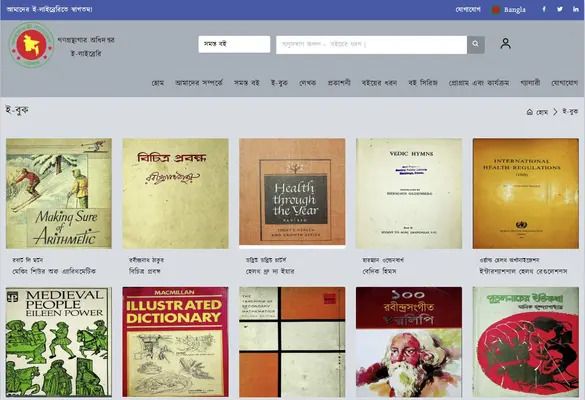Go to হোম in the navigation bar
This screenshot has height=400, width=585.
(158, 83)
